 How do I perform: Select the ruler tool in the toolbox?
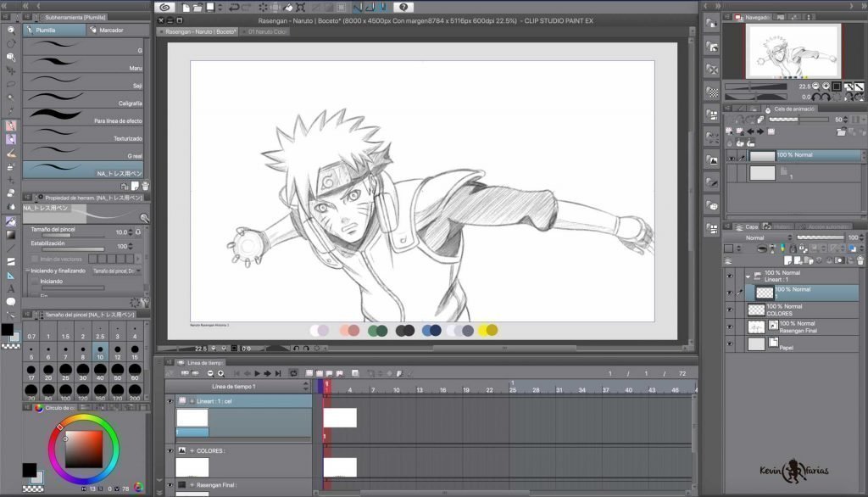click(10, 275)
